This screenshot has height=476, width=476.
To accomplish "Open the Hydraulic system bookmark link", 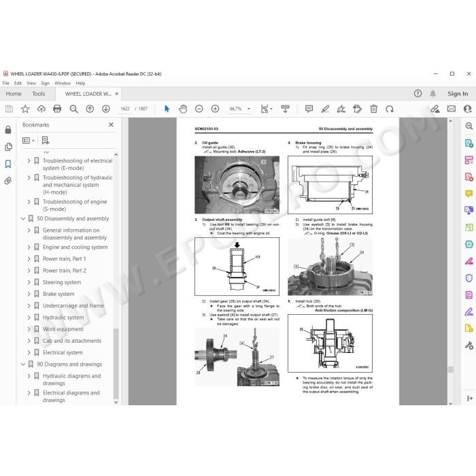I will point(63,318).
